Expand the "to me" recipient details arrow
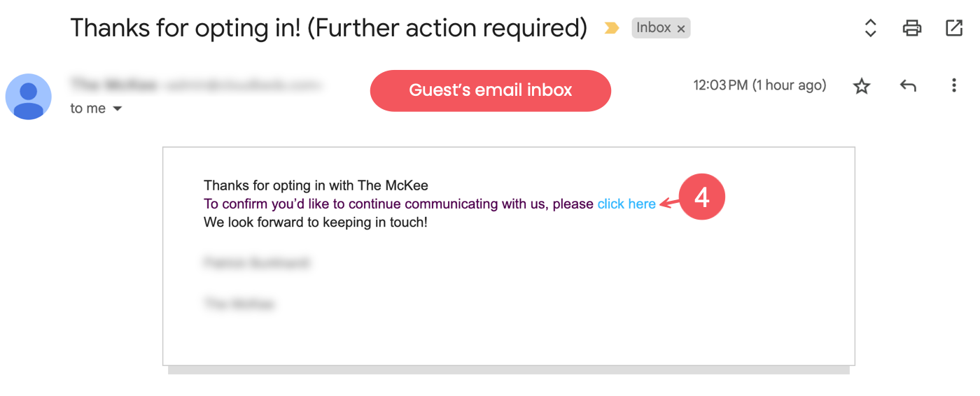 tap(118, 108)
